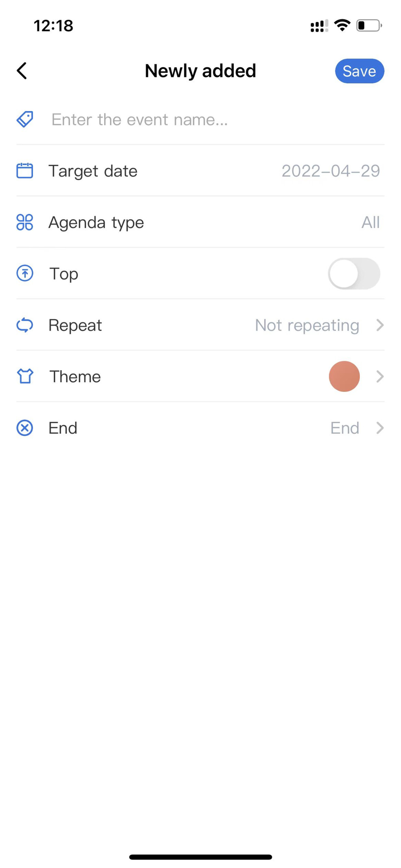The height and width of the screenshot is (868, 401).
Task: Expand the End row chevron
Action: coord(380,428)
